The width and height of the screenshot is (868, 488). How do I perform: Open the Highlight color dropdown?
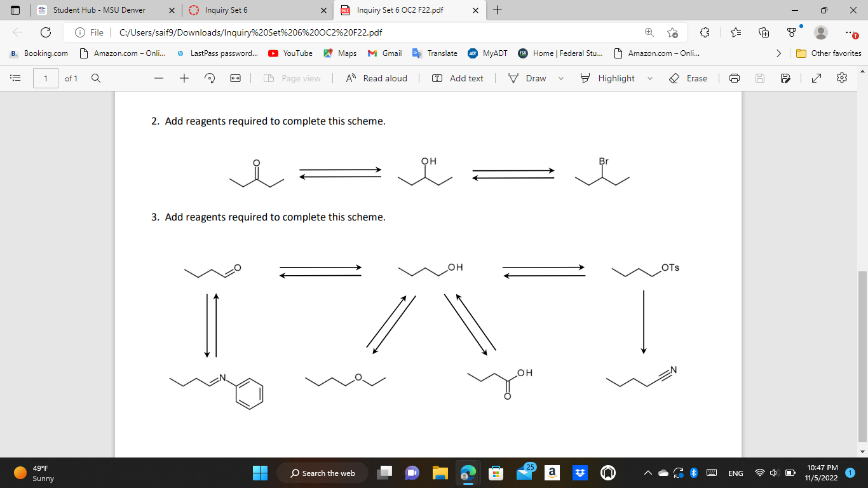(649, 78)
